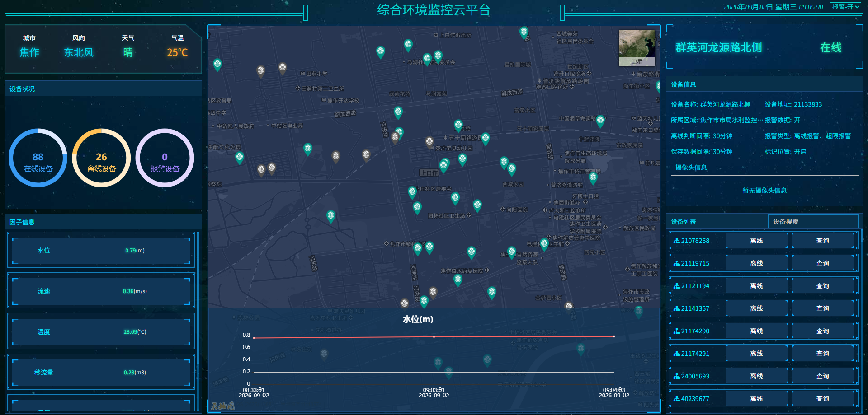Click 查询 for device 21174291
The image size is (868, 415).
[x=822, y=354]
